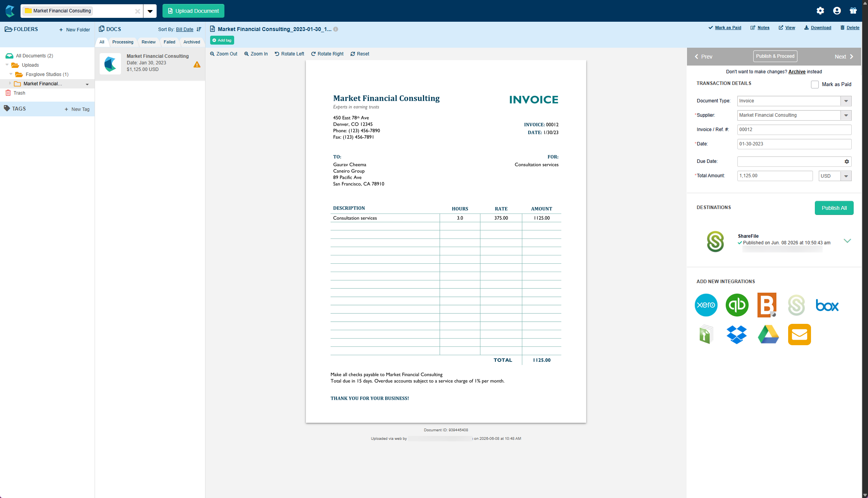868x498 pixels.
Task: Open the user account profile icon
Action: click(x=837, y=11)
